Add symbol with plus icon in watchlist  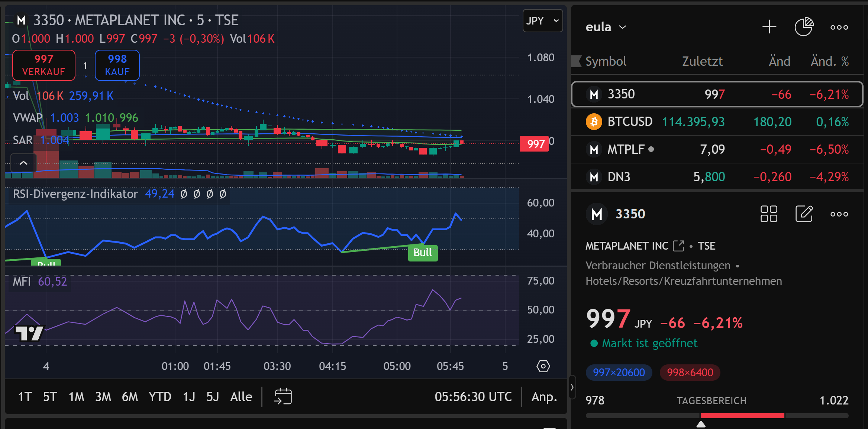(x=769, y=27)
